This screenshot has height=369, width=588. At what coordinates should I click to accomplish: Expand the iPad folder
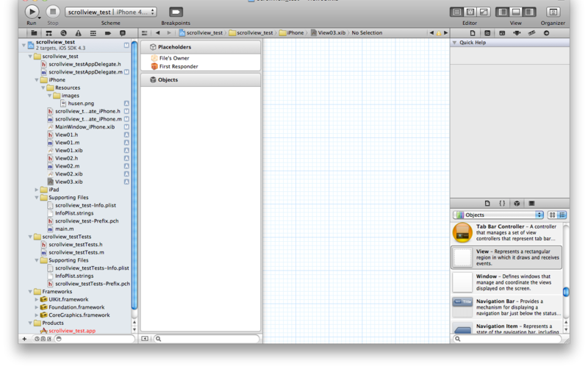[37, 190]
